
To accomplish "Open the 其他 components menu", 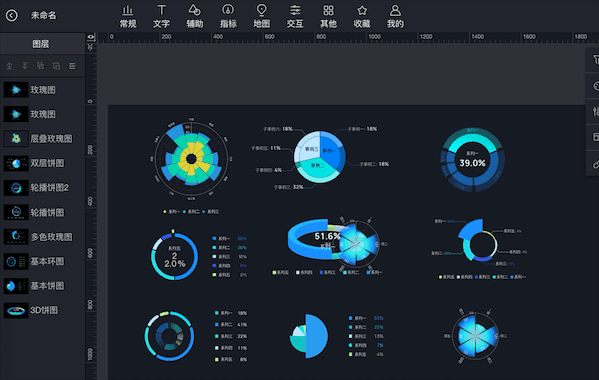I will coord(329,16).
